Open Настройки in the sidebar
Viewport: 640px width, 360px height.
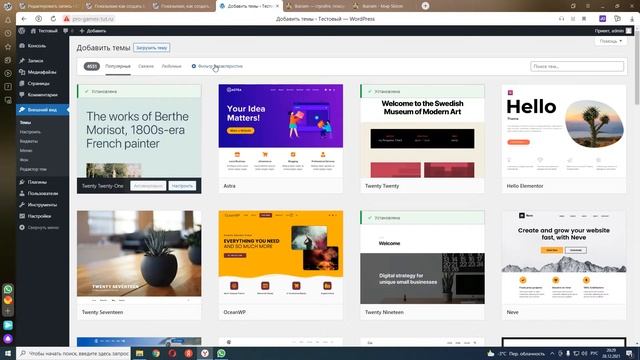coord(39,216)
